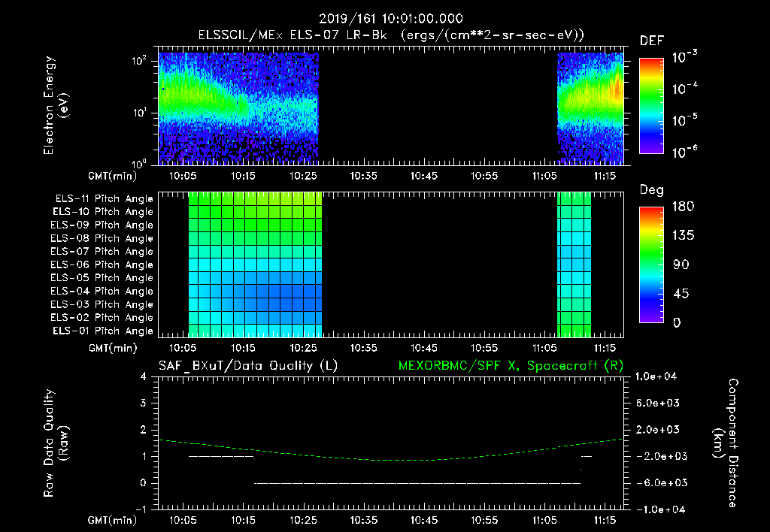
Task: Click the 10^-3 value on DEF scale
Action: (x=684, y=56)
